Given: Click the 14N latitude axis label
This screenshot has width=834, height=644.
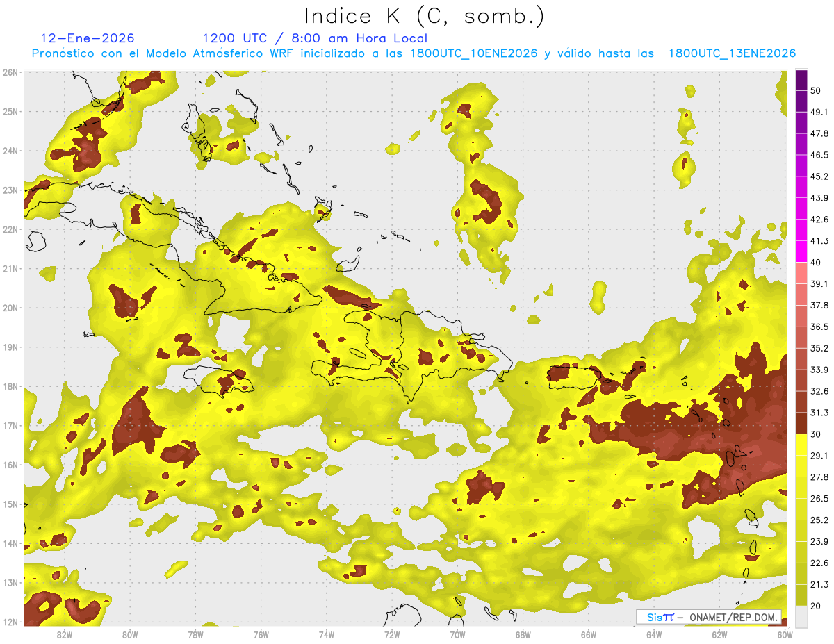Looking at the screenshot, I should click(x=10, y=543).
